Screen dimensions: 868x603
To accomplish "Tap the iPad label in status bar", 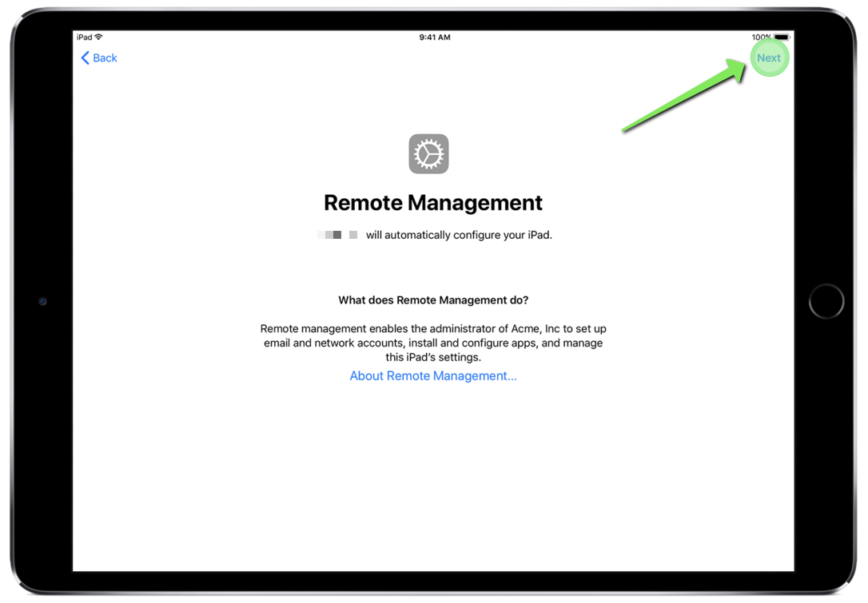I will (x=84, y=38).
